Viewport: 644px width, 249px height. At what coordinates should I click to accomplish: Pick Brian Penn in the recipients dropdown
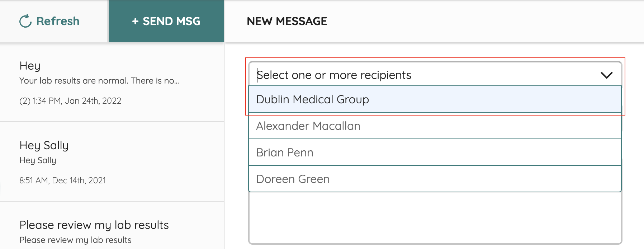click(x=285, y=152)
